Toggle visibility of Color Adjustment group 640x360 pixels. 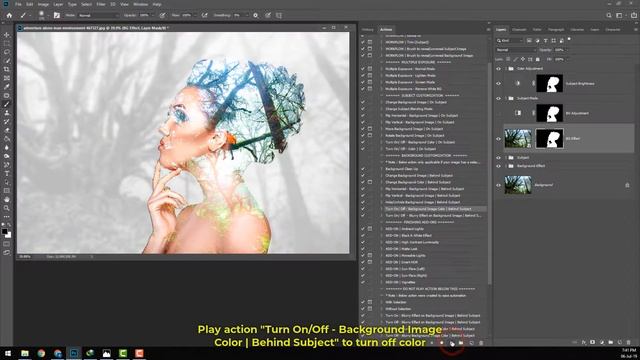coord(498,69)
